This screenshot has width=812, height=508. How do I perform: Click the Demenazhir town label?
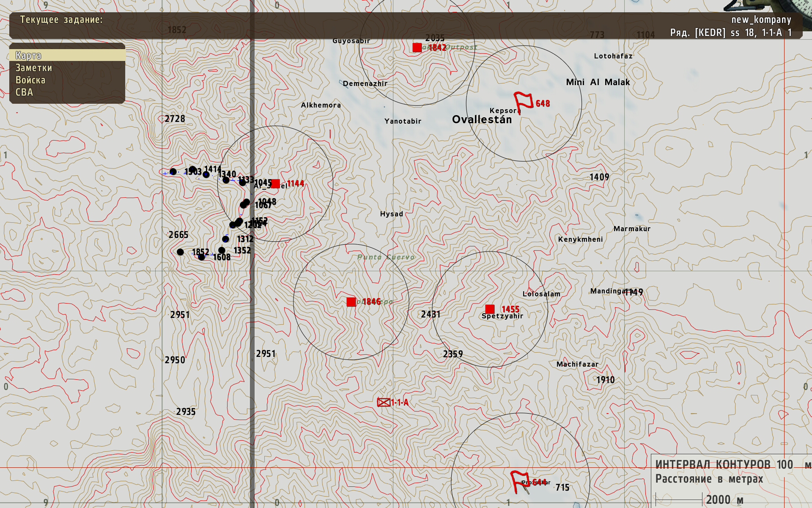[365, 83]
